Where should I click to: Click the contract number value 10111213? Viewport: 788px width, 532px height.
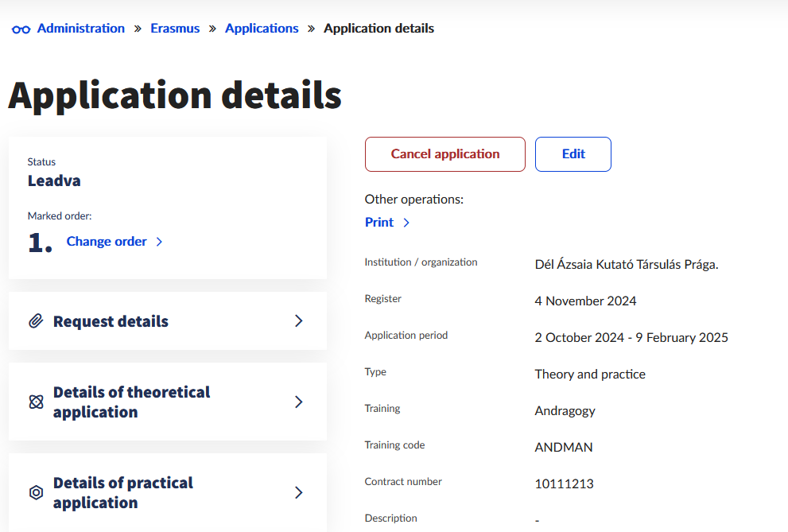point(564,483)
